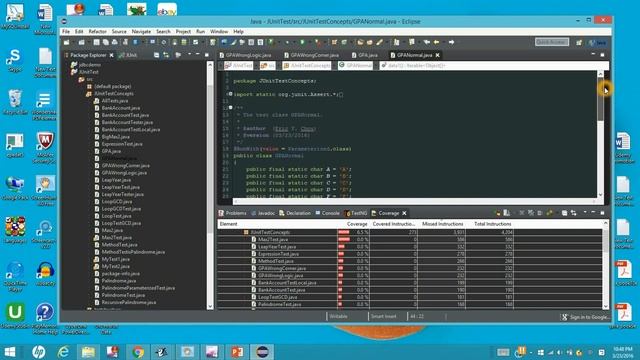Select jdbcdemo project in Package Explorer
The width and height of the screenshot is (640, 360).
pyautogui.click(x=86, y=64)
